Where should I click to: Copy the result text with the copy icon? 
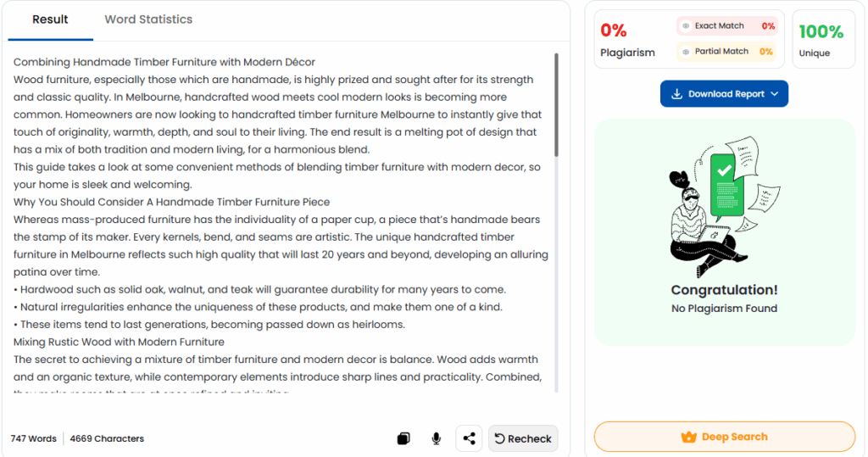404,438
